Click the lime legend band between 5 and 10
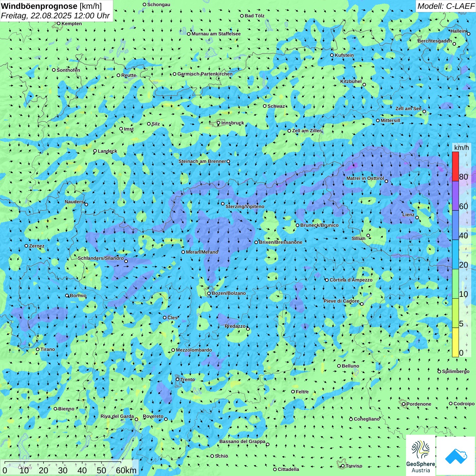The width and height of the screenshot is (476, 476). pyautogui.click(x=455, y=313)
